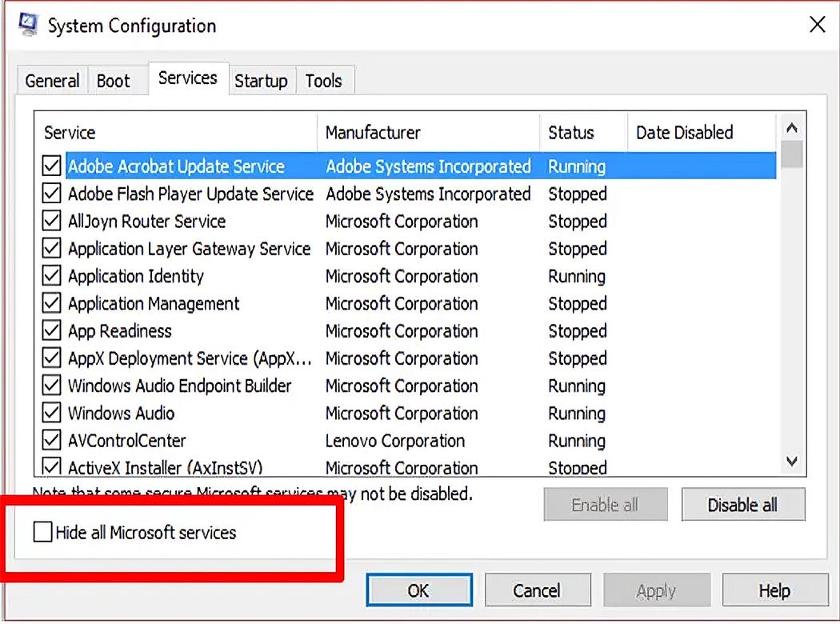Toggle Application Layer Gateway Service checkbox

point(51,247)
